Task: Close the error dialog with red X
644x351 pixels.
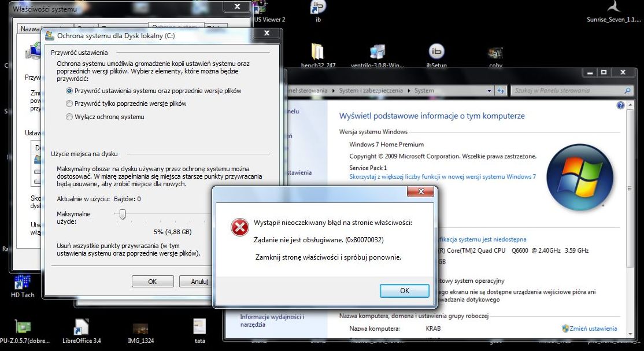Action: click(x=421, y=191)
